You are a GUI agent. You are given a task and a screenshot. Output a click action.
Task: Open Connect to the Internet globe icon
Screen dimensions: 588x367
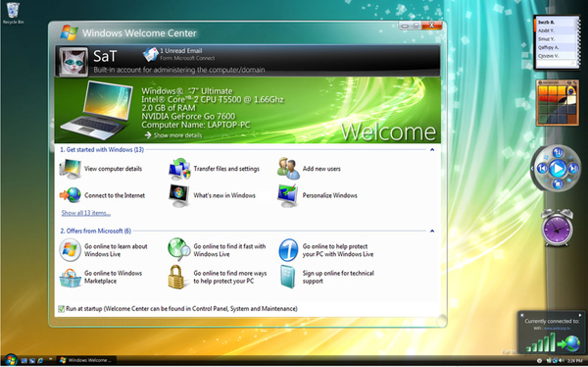(x=71, y=195)
